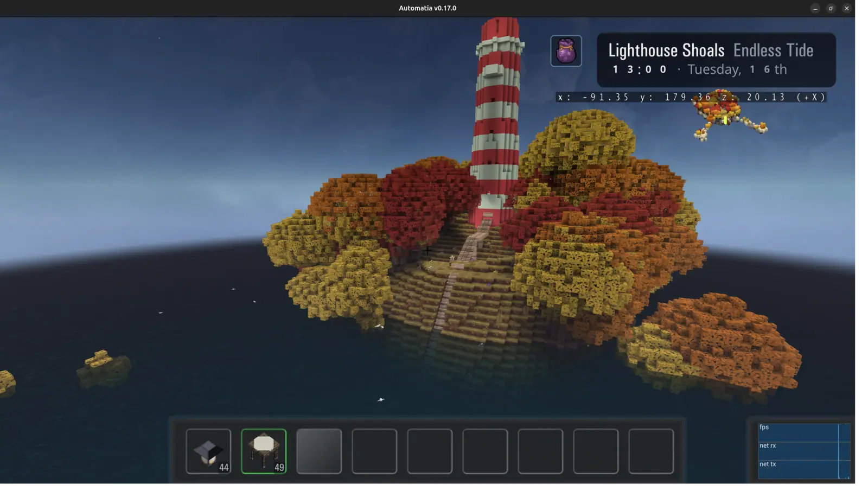Image resolution: width=868 pixels, height=497 pixels.
Task: Select the dark block item with count 44
Action: click(208, 451)
